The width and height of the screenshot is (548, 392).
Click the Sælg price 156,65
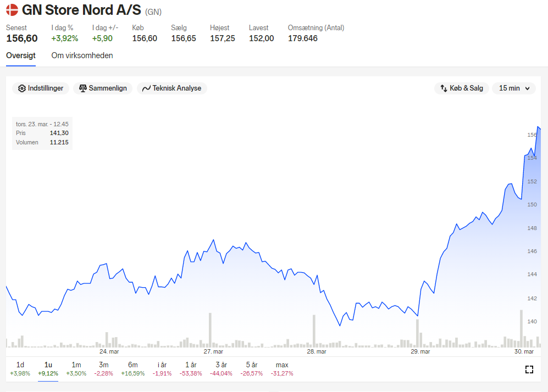184,38
